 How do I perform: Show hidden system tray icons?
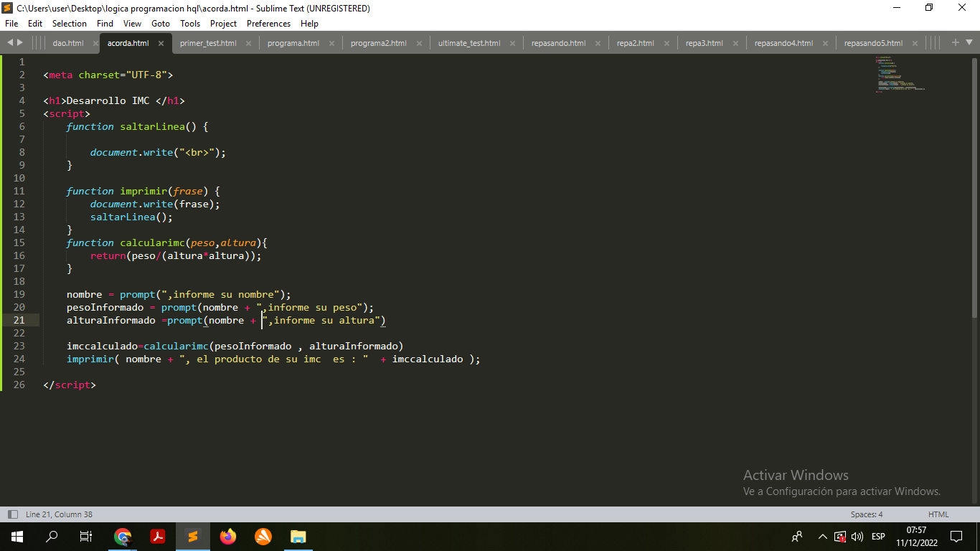pyautogui.click(x=823, y=536)
